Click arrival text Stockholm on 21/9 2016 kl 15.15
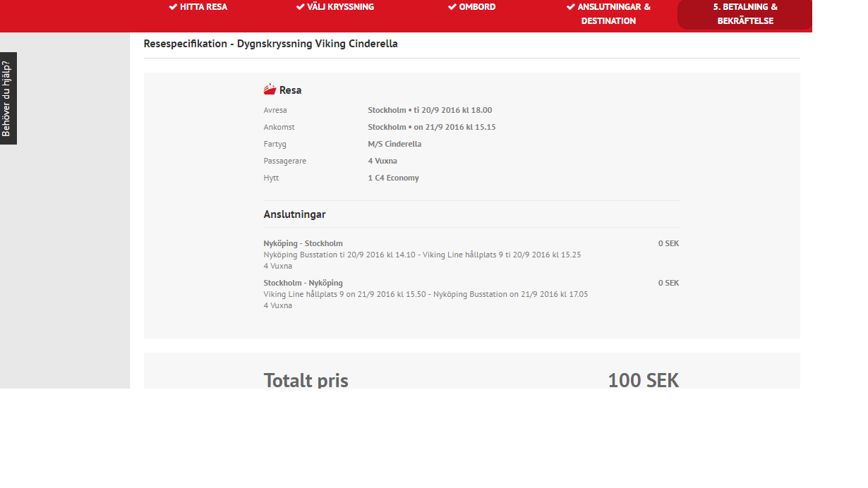The height and width of the screenshot is (488, 868). tap(431, 127)
